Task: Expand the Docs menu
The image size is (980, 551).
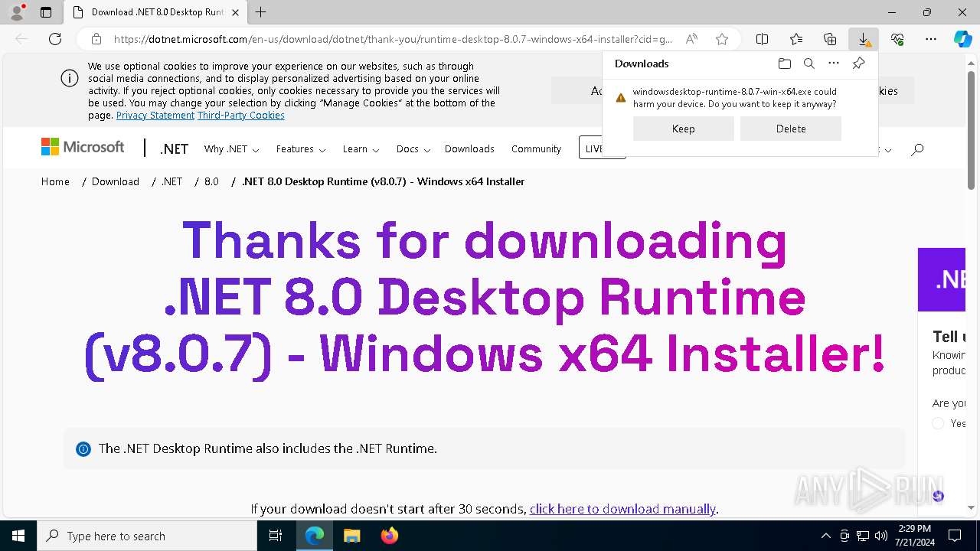Action: 413,149
